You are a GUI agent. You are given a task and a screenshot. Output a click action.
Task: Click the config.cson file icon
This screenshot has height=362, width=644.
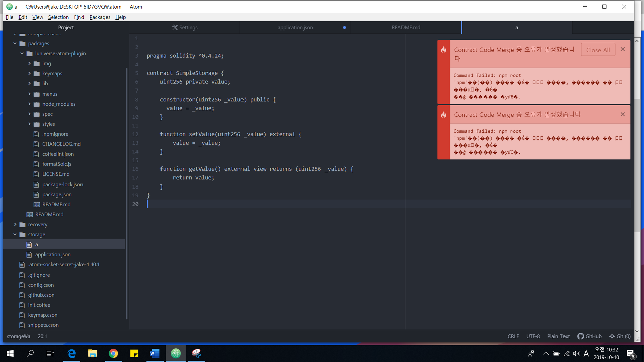pyautogui.click(x=22, y=285)
